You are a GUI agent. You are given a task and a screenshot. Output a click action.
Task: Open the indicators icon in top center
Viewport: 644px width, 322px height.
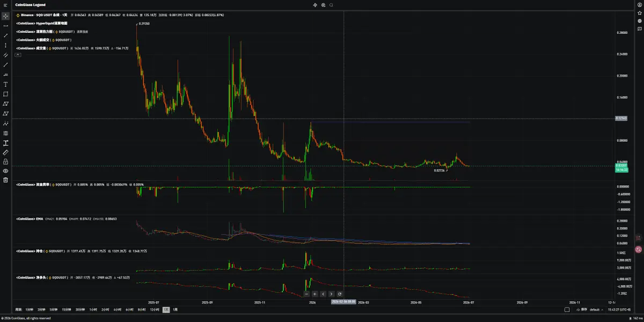(316, 5)
